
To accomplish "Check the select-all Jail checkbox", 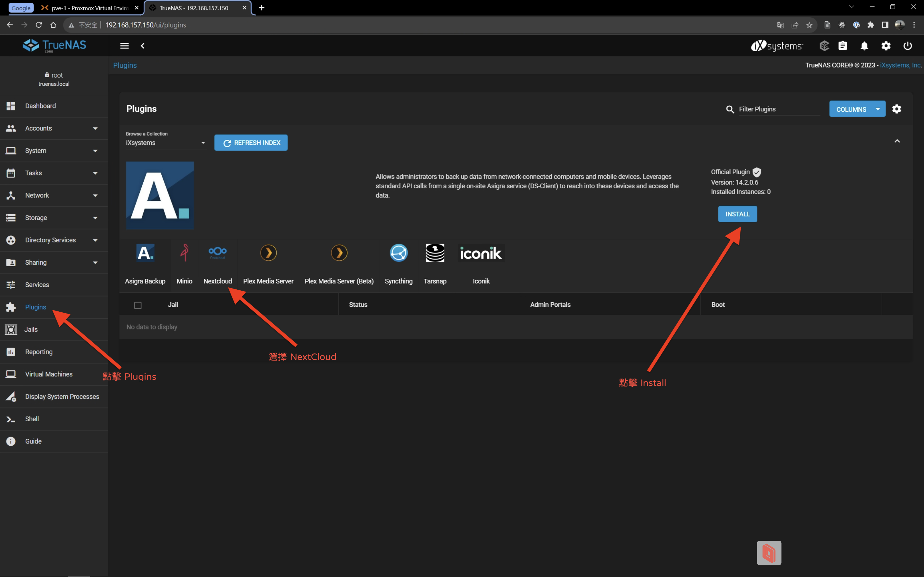I will pos(138,305).
